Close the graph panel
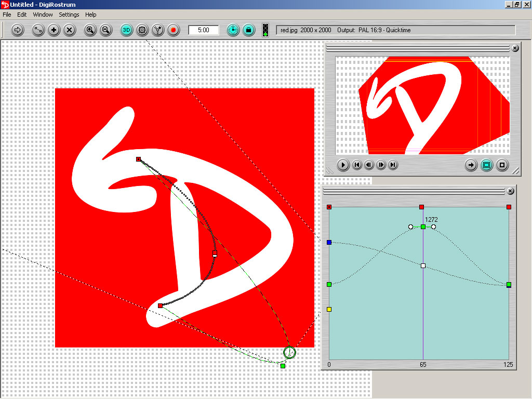 coord(510,191)
